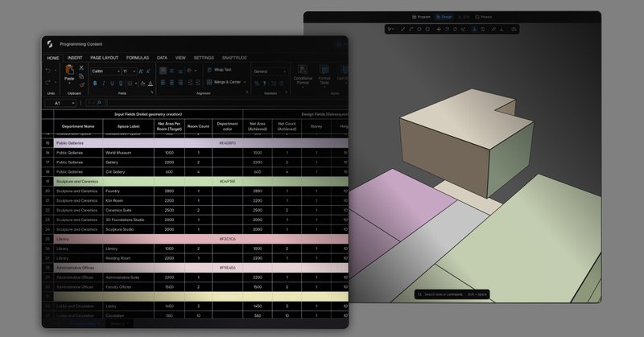Viewport: 644px width, 337px height.
Task: Click the Snaptrude logo in spreadsheet window
Action: (x=50, y=44)
